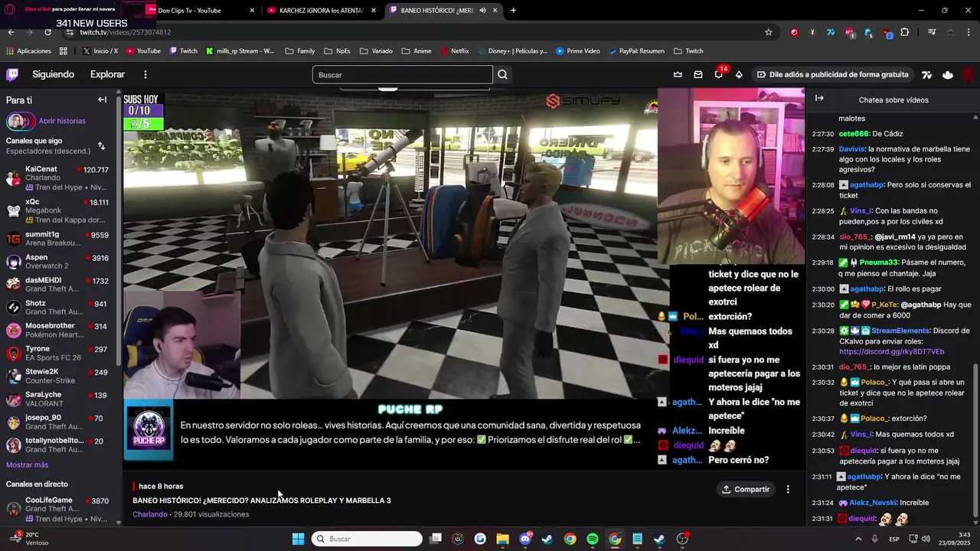Click Compartir share button
980x551 pixels.
click(746, 489)
